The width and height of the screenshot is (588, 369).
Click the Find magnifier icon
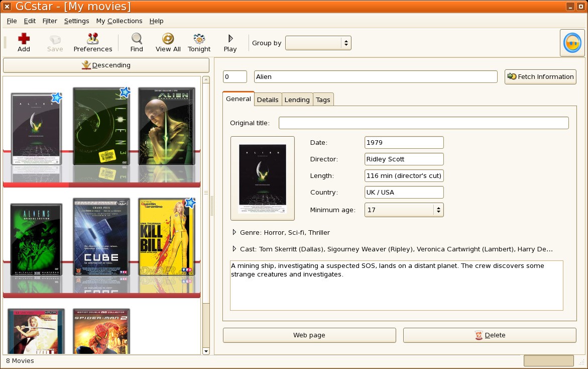[137, 40]
